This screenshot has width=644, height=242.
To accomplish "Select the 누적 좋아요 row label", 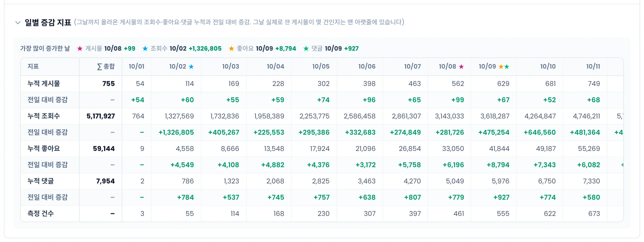I will (x=44, y=148).
